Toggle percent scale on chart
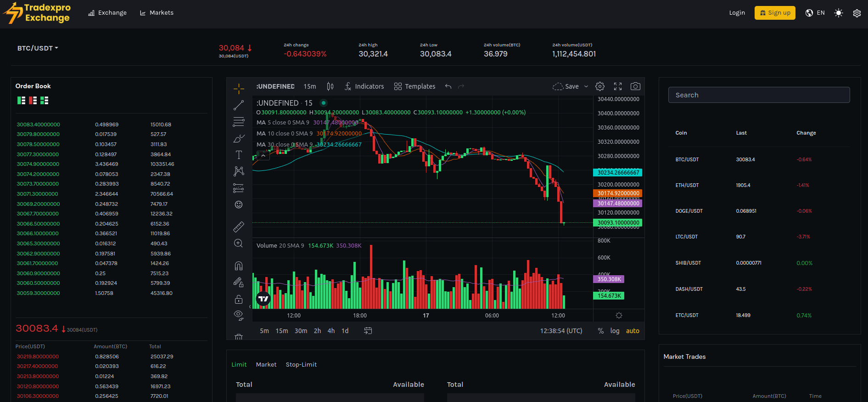The height and width of the screenshot is (402, 868). click(x=600, y=331)
